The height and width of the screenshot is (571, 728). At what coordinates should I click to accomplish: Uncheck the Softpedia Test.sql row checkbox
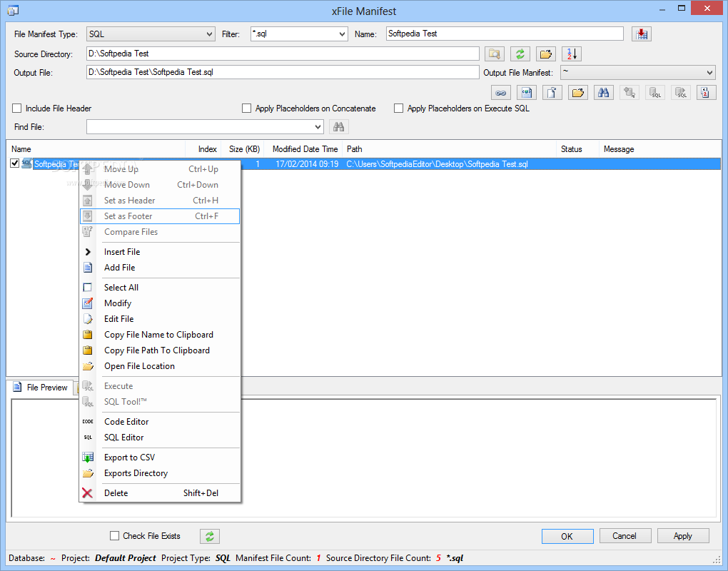tap(14, 163)
